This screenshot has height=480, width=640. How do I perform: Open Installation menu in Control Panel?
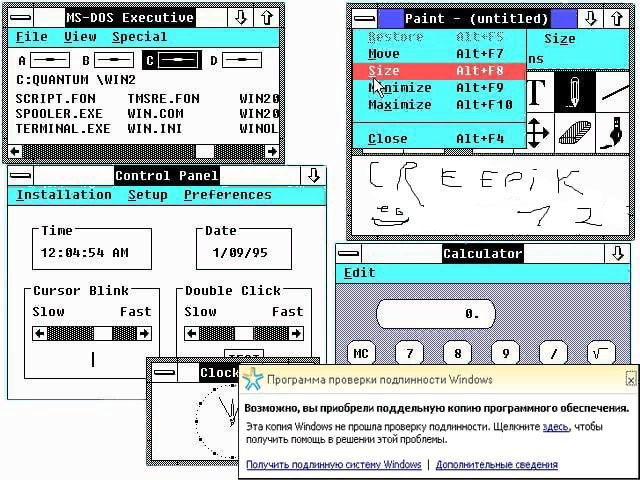[64, 195]
